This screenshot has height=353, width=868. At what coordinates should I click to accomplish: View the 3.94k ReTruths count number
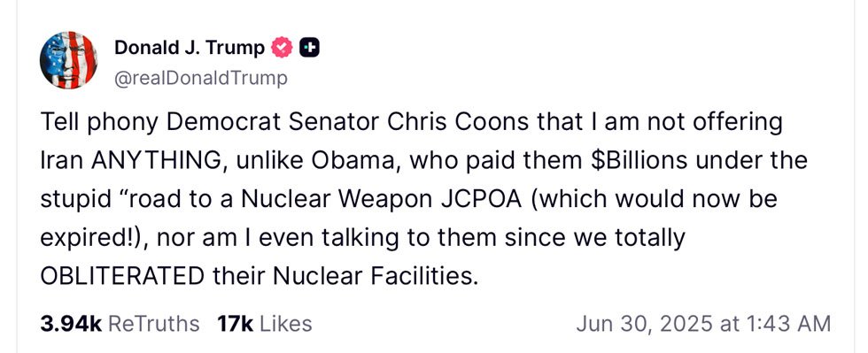pos(71,324)
